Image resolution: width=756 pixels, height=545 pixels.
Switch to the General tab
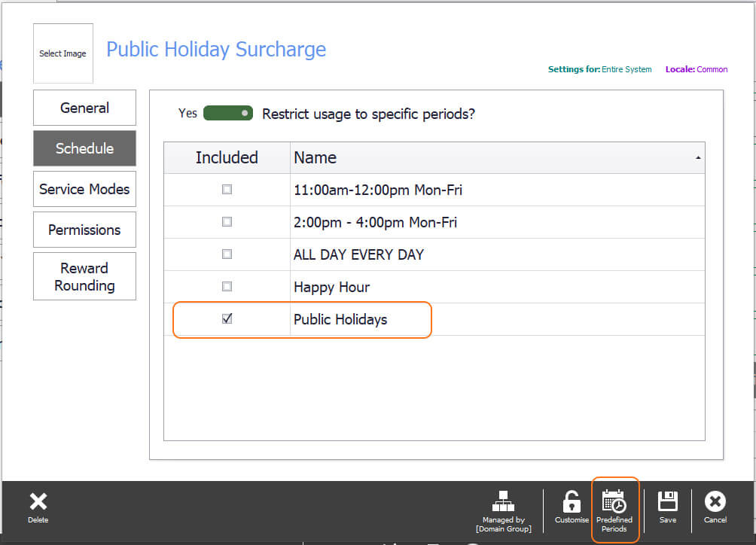click(84, 108)
